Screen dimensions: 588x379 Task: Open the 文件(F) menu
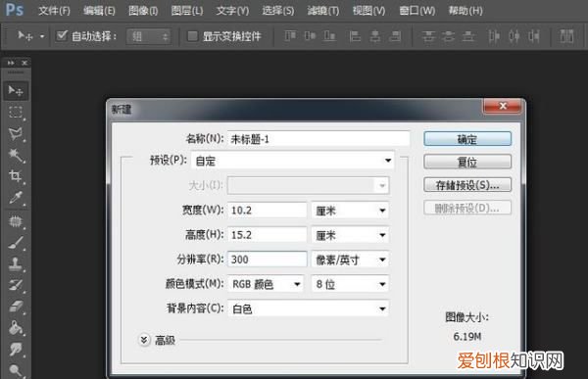pyautogui.click(x=54, y=11)
